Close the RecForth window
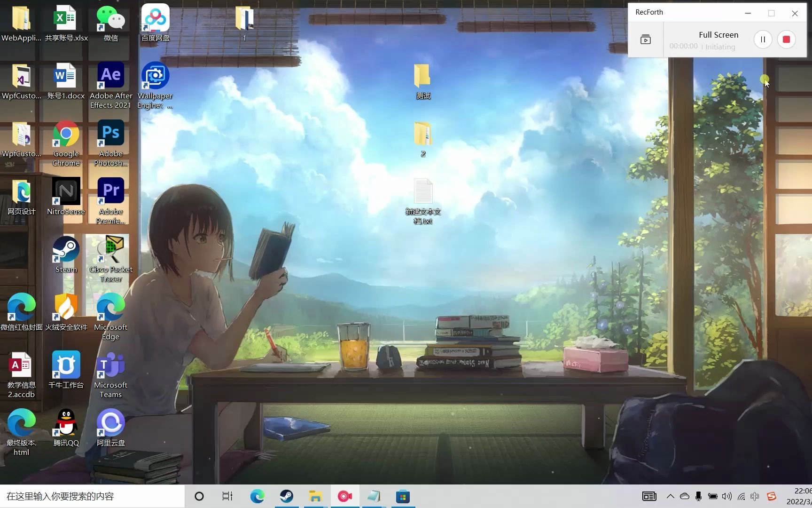Screen dimensions: 812x508 pyautogui.click(x=795, y=13)
